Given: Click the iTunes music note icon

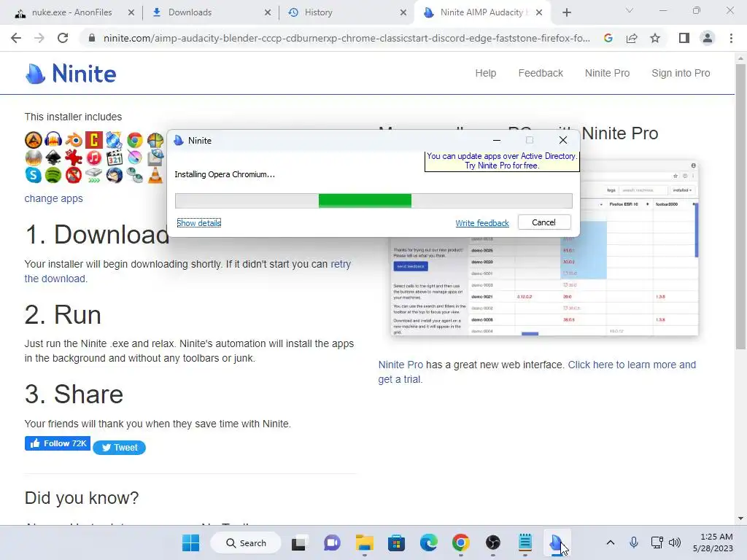Looking at the screenshot, I should [x=94, y=157].
